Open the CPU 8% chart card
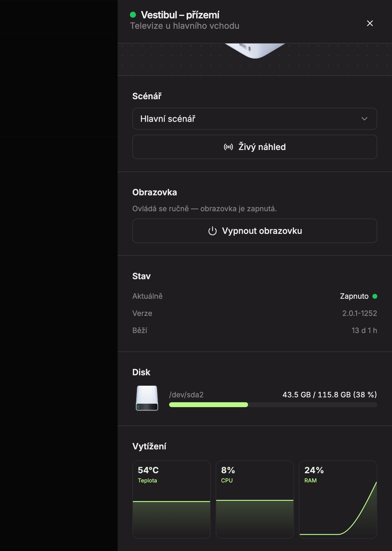The height and width of the screenshot is (551, 392). tap(255, 500)
